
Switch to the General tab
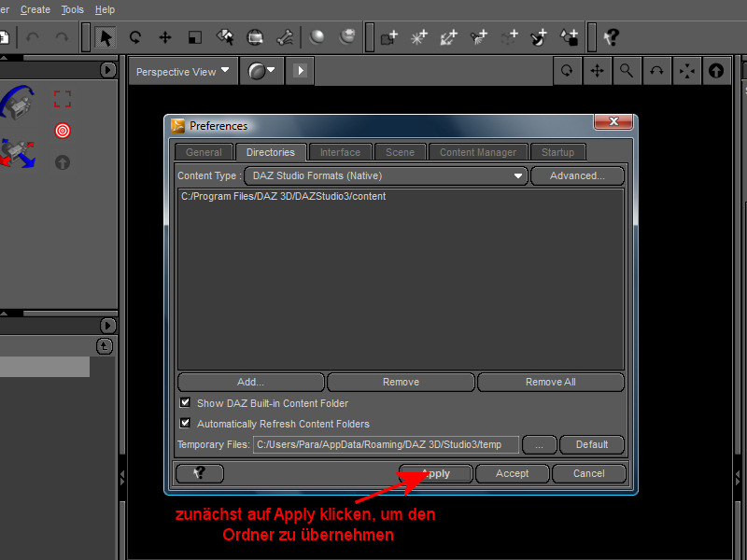pyautogui.click(x=204, y=152)
